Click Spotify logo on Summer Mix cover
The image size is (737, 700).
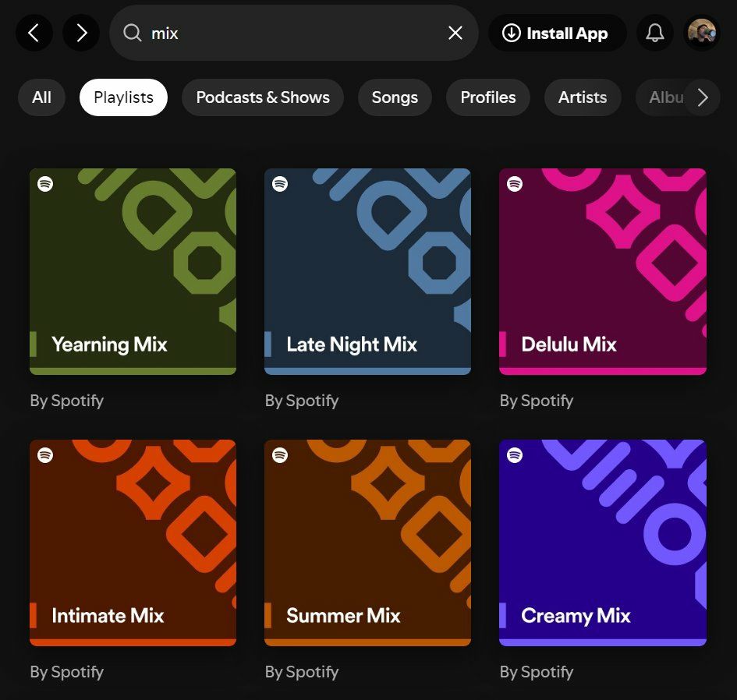click(x=280, y=454)
